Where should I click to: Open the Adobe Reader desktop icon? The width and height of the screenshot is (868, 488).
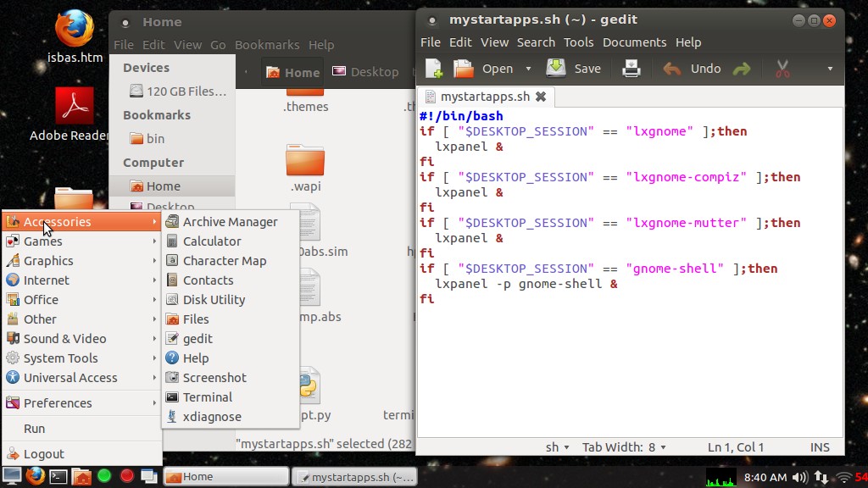[x=75, y=114]
